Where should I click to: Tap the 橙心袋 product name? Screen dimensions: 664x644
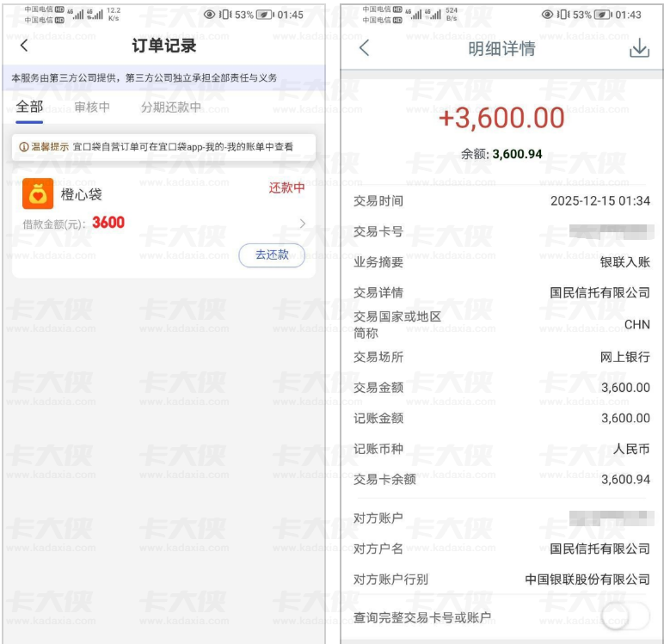point(82,194)
